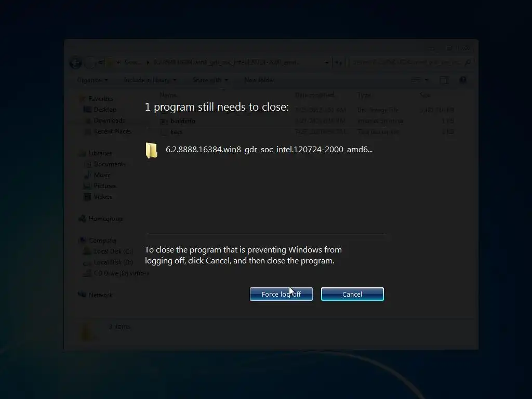Select the 6.2.8888.16384.win8_gdr_soc_intel program entry text

[x=269, y=150]
